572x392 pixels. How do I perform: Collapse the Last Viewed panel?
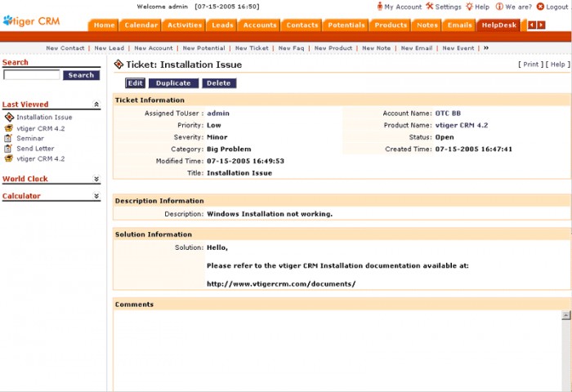96,105
